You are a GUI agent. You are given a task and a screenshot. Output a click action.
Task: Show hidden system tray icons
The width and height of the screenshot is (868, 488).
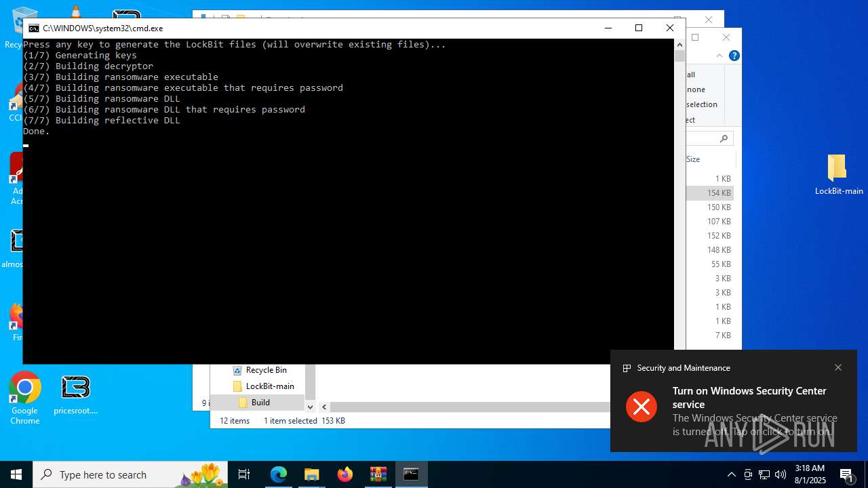pos(732,474)
